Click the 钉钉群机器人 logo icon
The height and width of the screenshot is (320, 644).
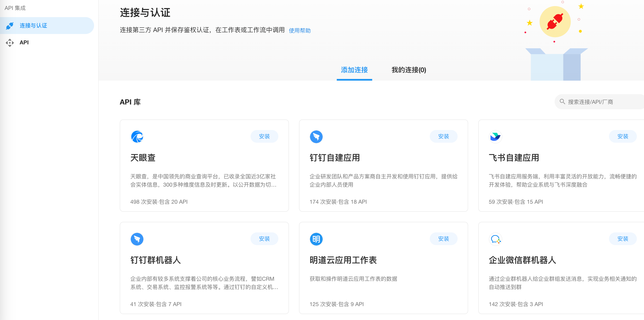(x=137, y=239)
